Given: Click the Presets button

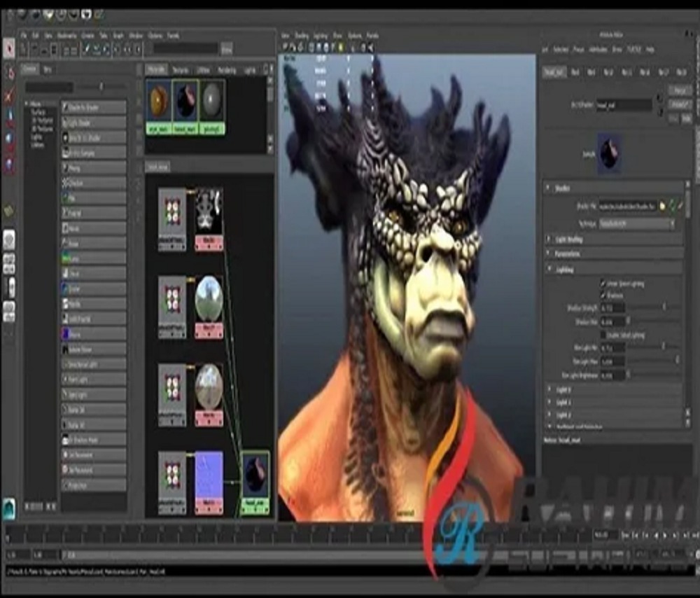Looking at the screenshot, I should (x=680, y=104).
